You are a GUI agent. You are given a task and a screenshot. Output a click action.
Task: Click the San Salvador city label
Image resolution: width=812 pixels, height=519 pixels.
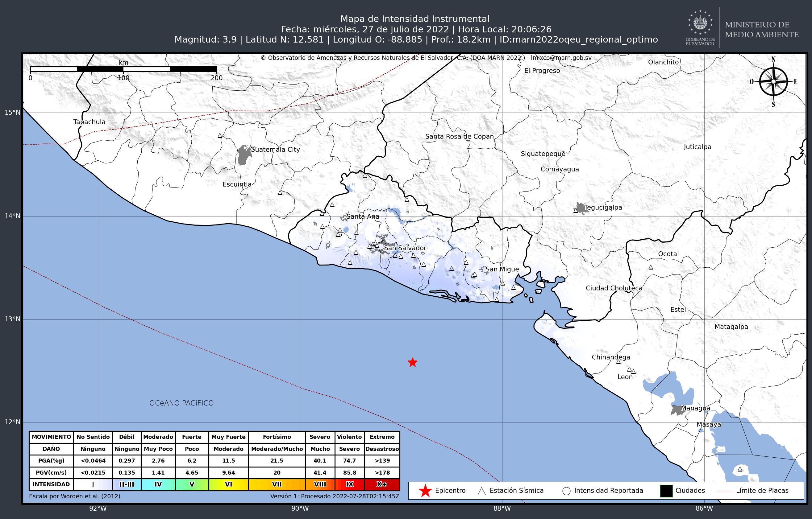(x=405, y=248)
